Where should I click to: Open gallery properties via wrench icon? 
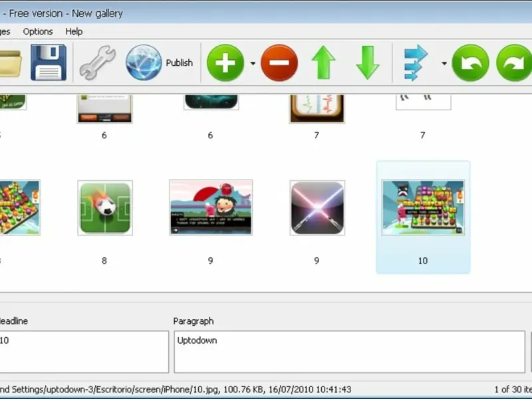tap(98, 63)
